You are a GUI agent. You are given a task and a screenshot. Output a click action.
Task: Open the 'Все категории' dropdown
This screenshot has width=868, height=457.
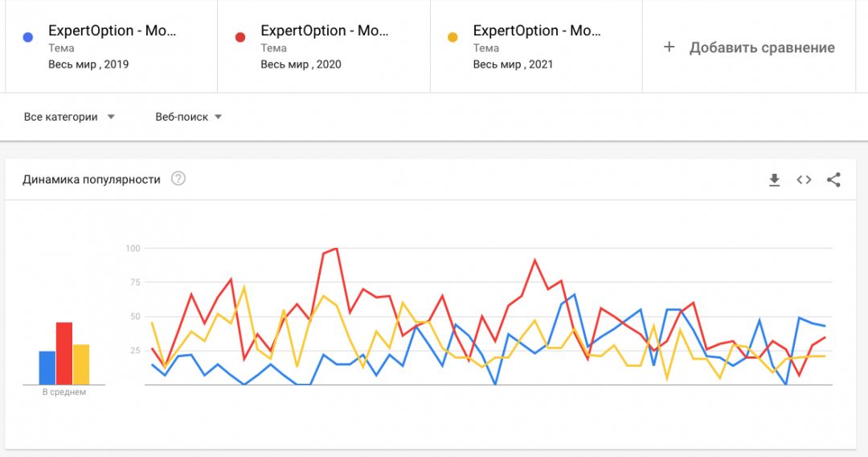coord(69,117)
